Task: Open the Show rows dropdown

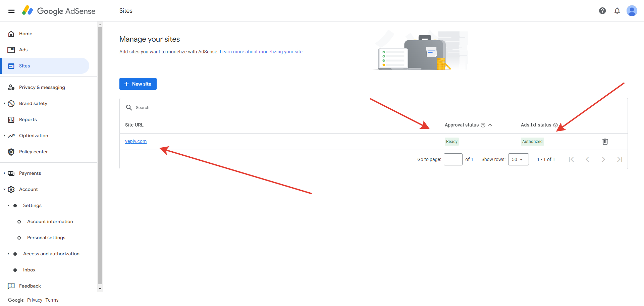Action: (x=518, y=159)
